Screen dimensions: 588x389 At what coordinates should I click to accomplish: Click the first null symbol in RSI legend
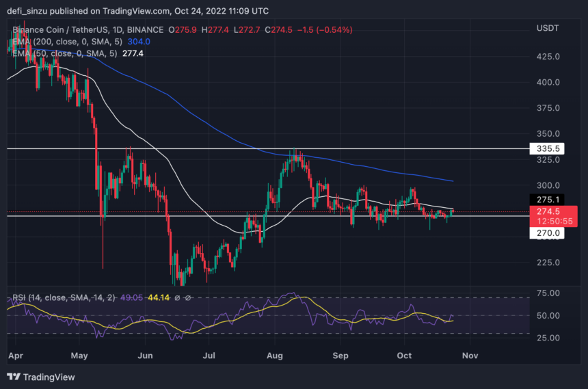pos(177,297)
